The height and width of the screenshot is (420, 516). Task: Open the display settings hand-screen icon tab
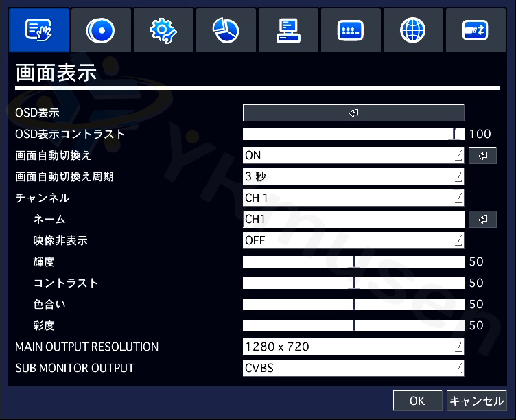point(38,31)
